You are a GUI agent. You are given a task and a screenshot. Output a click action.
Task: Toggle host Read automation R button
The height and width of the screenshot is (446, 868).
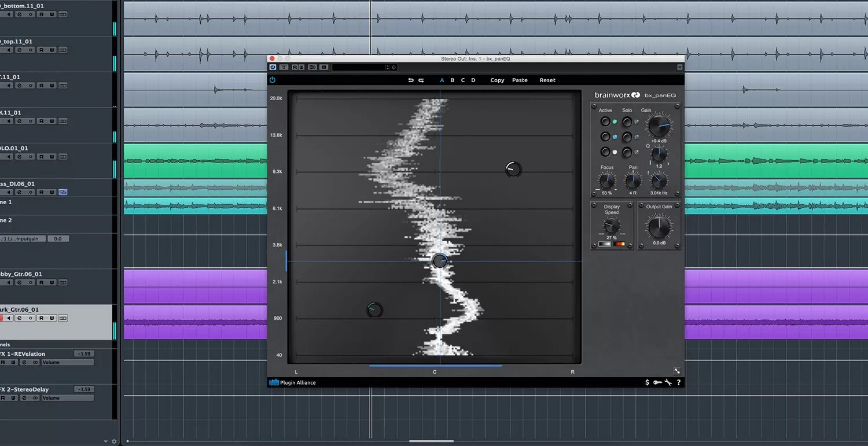[295, 67]
